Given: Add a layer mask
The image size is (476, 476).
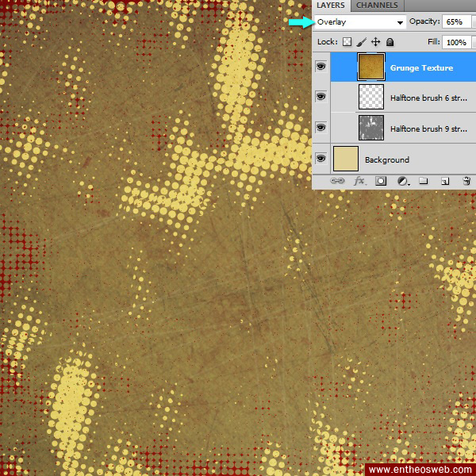Looking at the screenshot, I should (x=381, y=181).
